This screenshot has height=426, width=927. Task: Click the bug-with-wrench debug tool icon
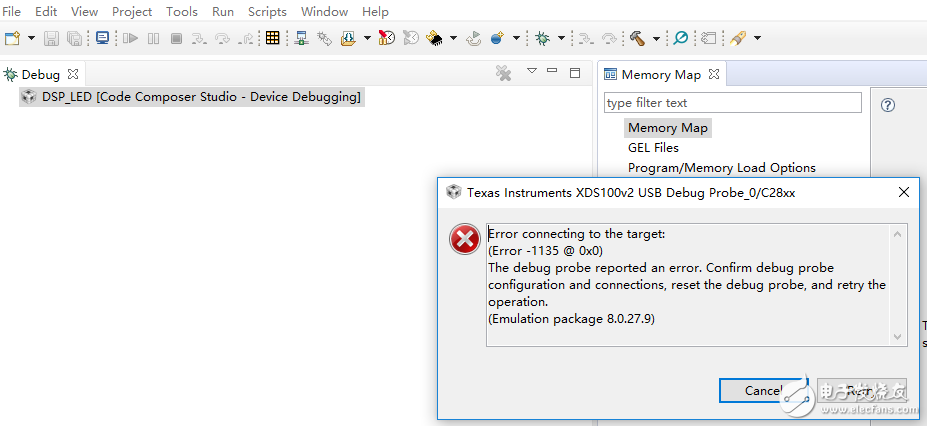(324, 38)
